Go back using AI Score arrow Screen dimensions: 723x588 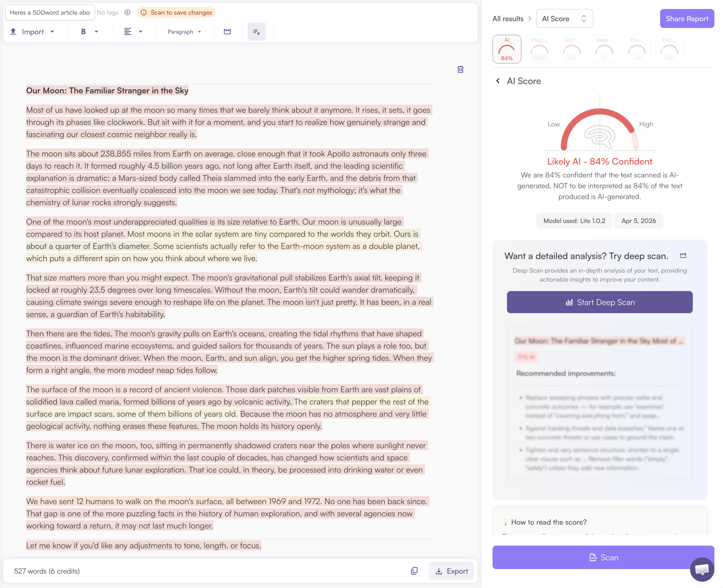coord(498,81)
